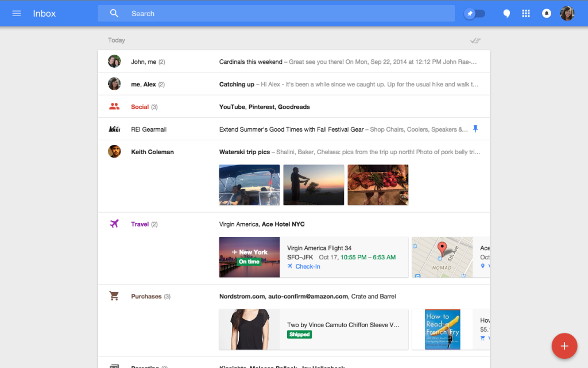Screen dimensions: 588x368
Task: Click the Search input field
Action: click(x=276, y=14)
